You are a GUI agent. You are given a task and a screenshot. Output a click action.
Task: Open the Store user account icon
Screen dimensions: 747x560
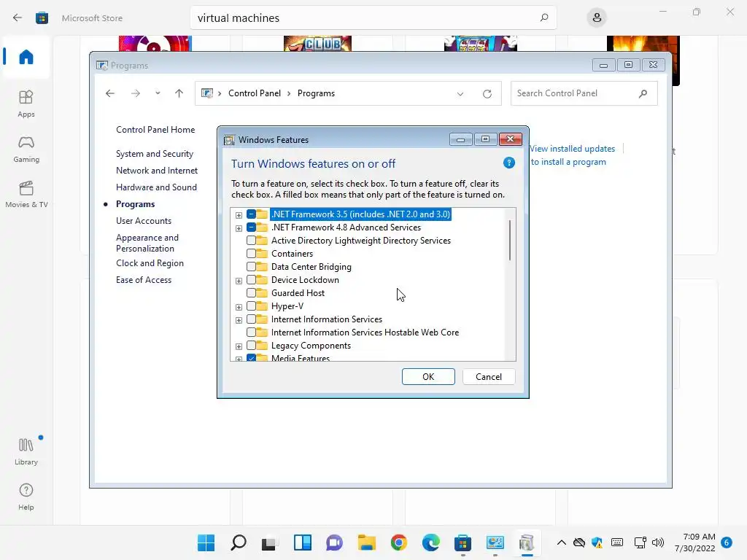pos(597,18)
